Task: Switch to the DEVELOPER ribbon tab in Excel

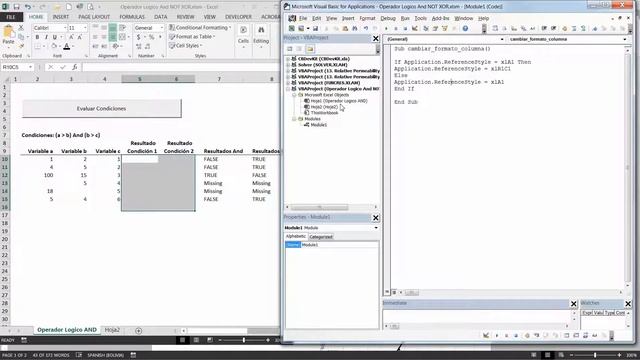Action: click(238, 17)
